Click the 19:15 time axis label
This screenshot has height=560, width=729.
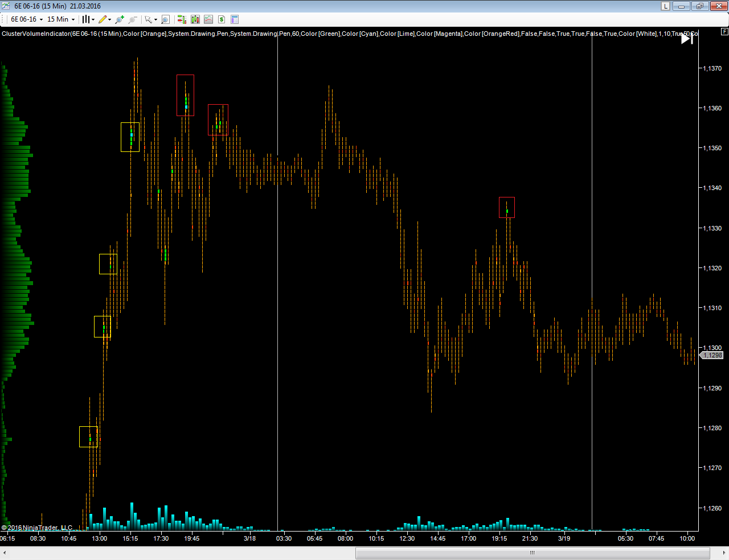click(499, 538)
